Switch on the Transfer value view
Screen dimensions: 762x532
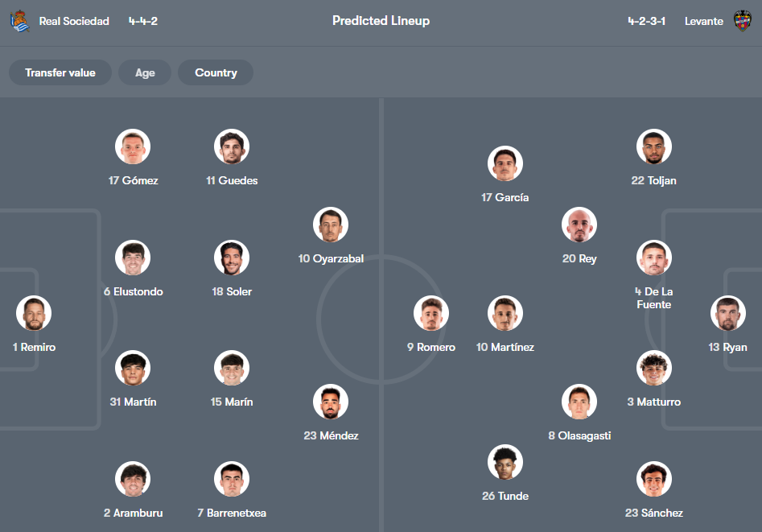click(x=60, y=72)
